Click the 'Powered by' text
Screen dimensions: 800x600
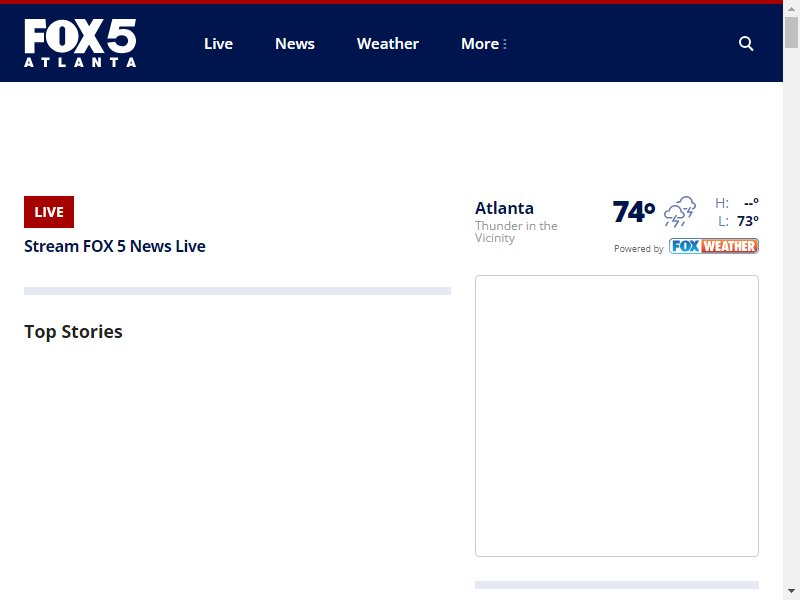pos(638,248)
